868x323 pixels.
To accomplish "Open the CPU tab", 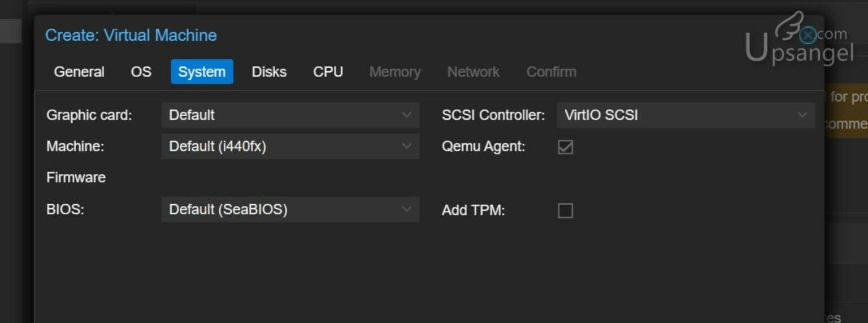I will coord(328,72).
